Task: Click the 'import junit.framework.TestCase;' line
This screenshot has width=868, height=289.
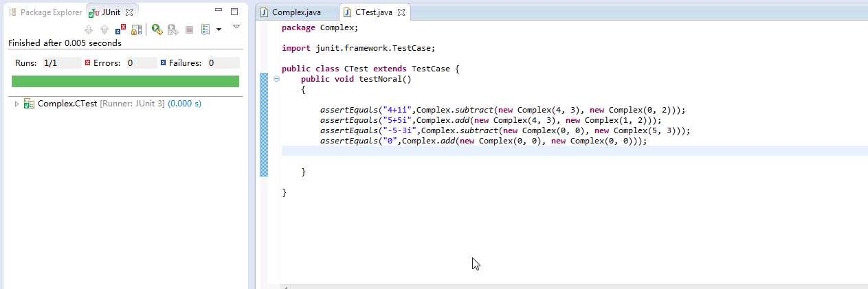Action: (358, 49)
